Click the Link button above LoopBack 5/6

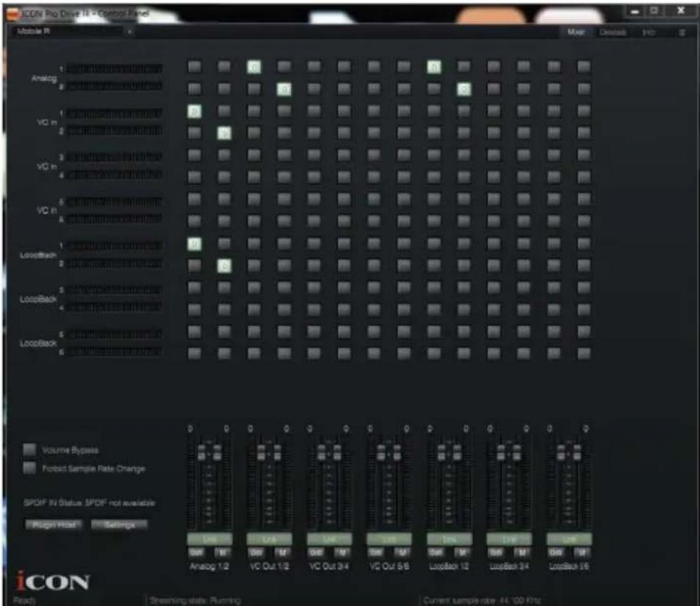click(x=569, y=539)
